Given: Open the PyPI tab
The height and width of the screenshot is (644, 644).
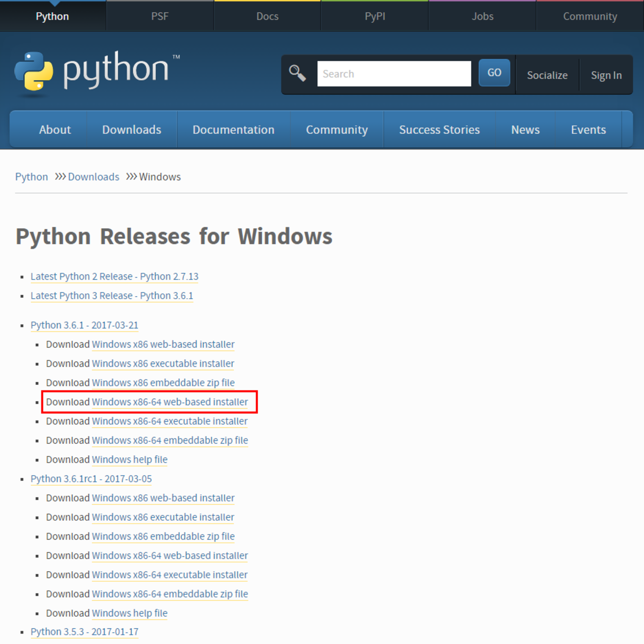Looking at the screenshot, I should [375, 16].
